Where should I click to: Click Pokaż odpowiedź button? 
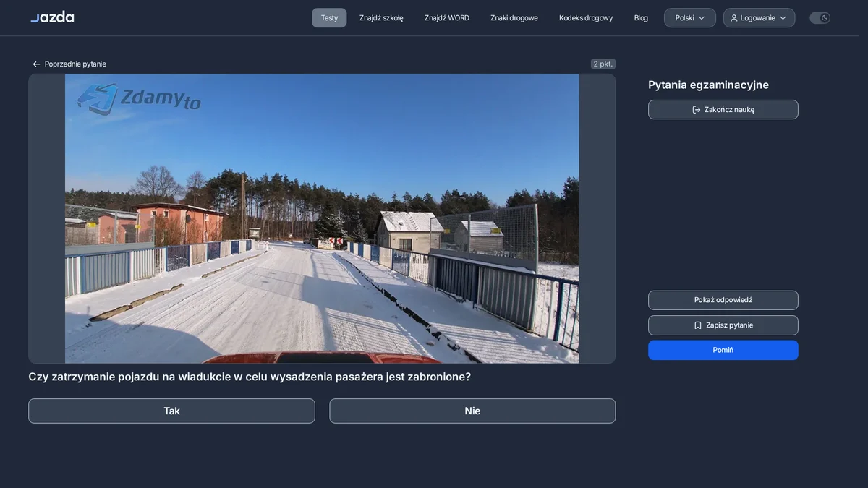(x=723, y=300)
